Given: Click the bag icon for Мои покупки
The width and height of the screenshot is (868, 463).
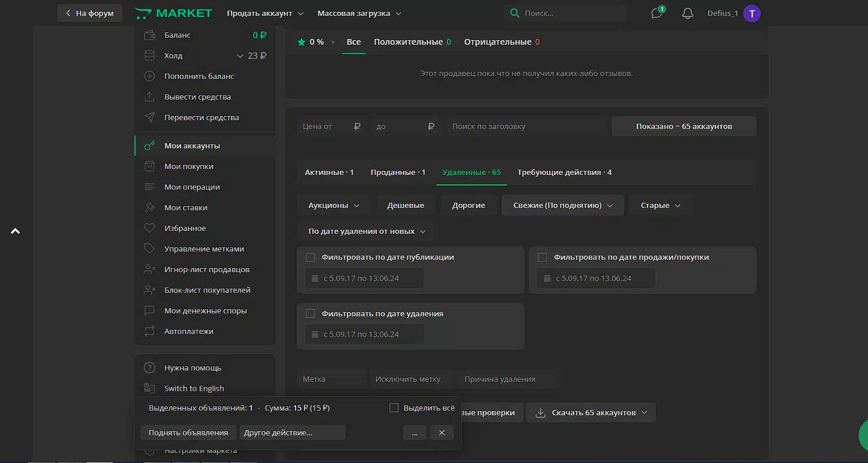Looking at the screenshot, I should tap(150, 166).
